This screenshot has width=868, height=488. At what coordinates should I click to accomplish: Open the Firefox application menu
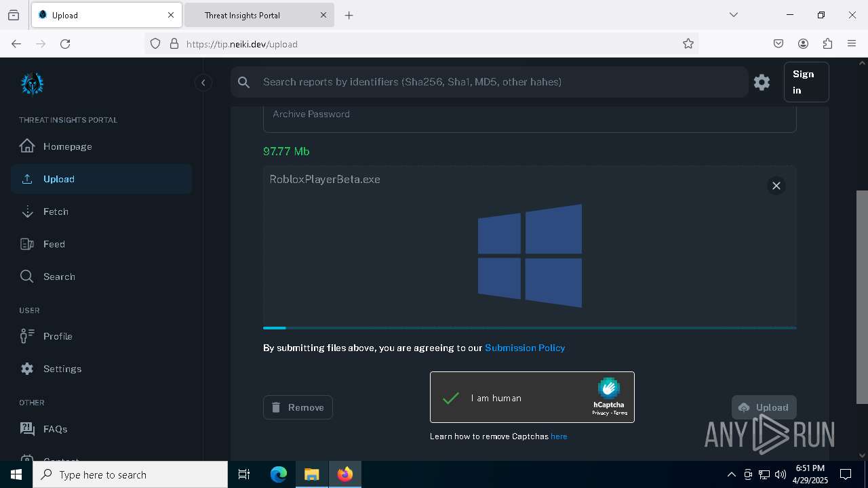(x=852, y=44)
